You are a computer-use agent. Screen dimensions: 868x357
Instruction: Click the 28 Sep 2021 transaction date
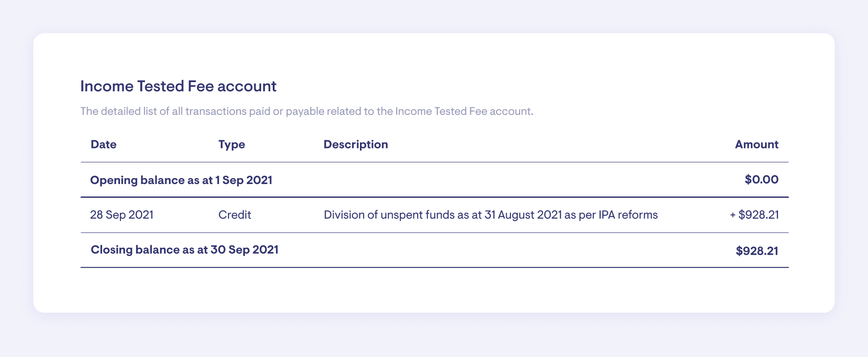coord(121,215)
